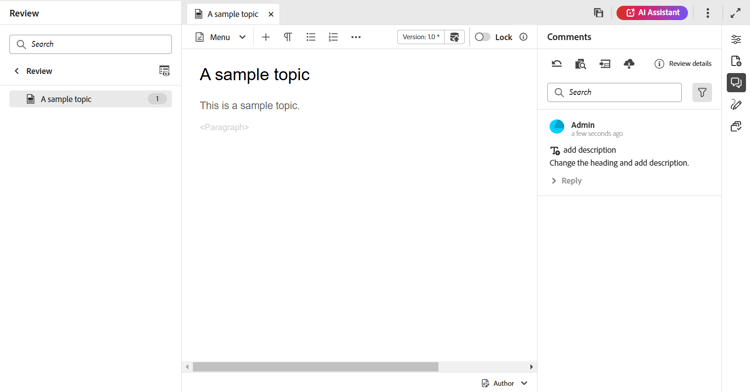Click the AI Assistant button
Screen dimensions: 750x392
click(652, 12)
